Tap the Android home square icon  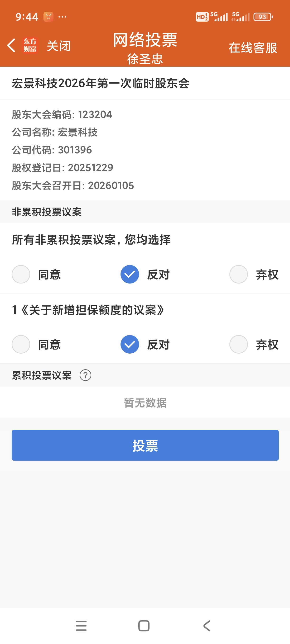[x=144, y=626]
